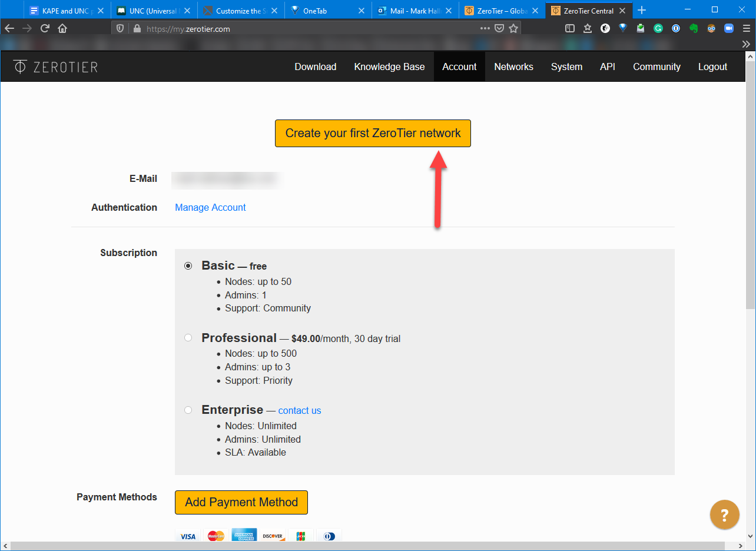Open the 1Password extension
Screen dimensions: 756x551
676,28
